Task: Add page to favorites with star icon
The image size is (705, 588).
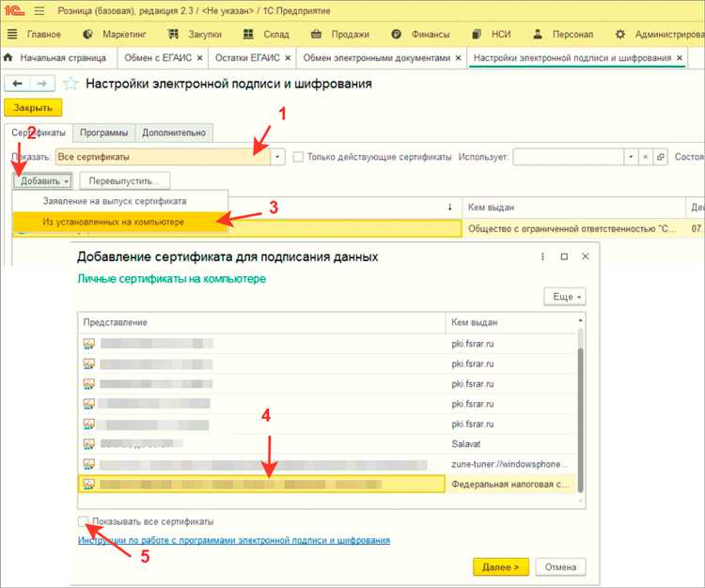Action: pos(70,84)
